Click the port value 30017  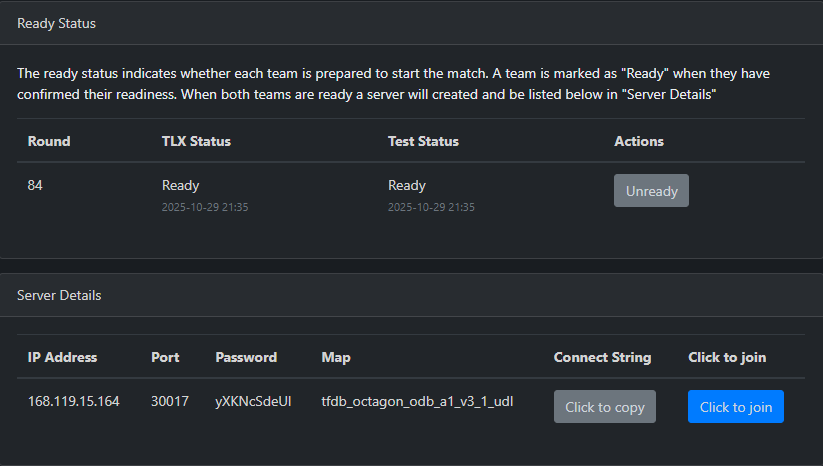pos(169,402)
